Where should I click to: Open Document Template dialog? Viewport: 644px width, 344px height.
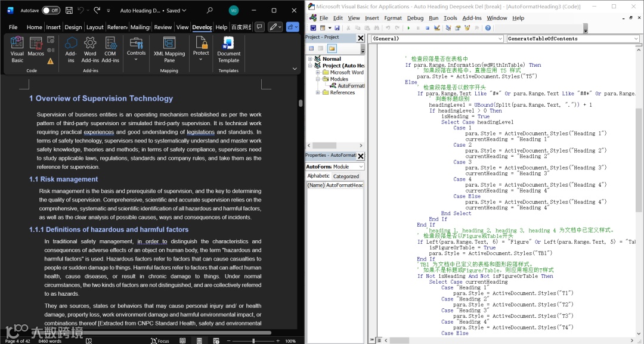coord(228,49)
